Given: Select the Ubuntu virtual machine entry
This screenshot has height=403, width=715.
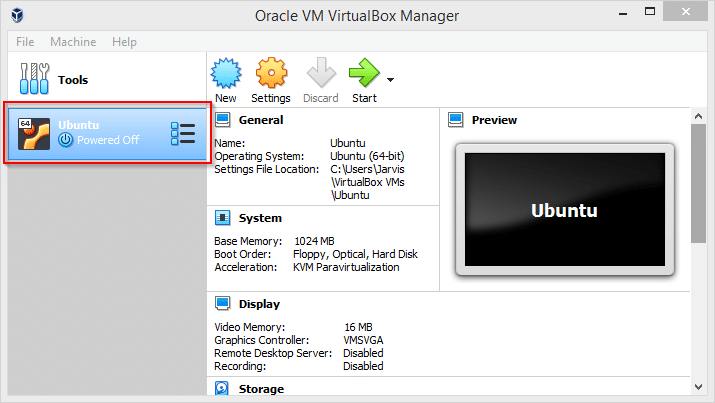Looking at the screenshot, I should pos(98,133).
